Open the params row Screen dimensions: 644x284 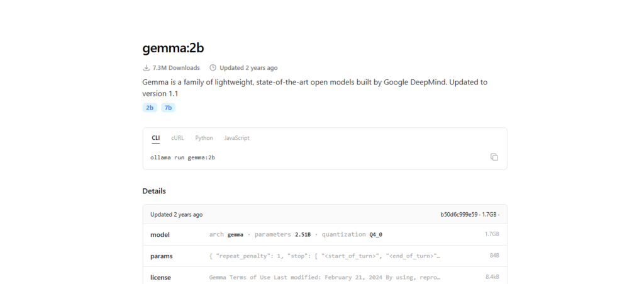(325, 256)
